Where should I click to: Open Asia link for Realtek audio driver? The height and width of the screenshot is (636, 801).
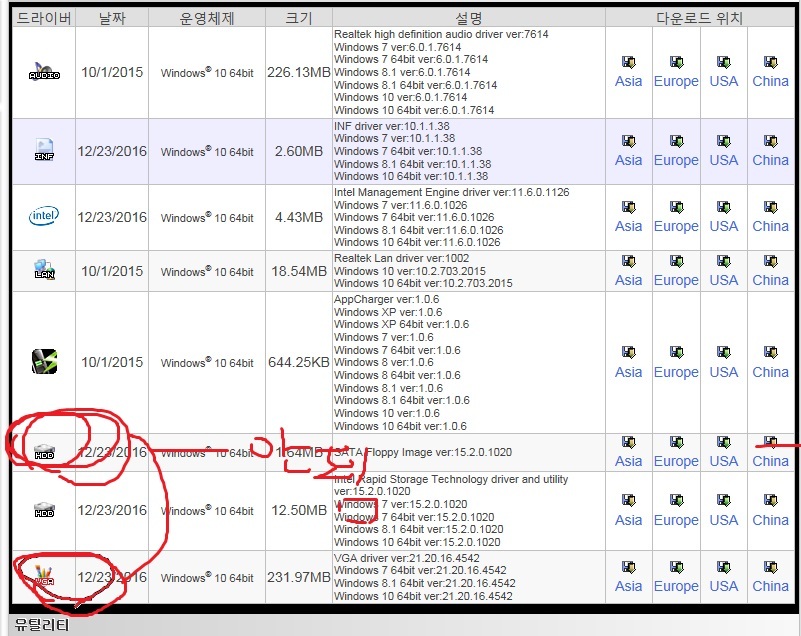[628, 81]
